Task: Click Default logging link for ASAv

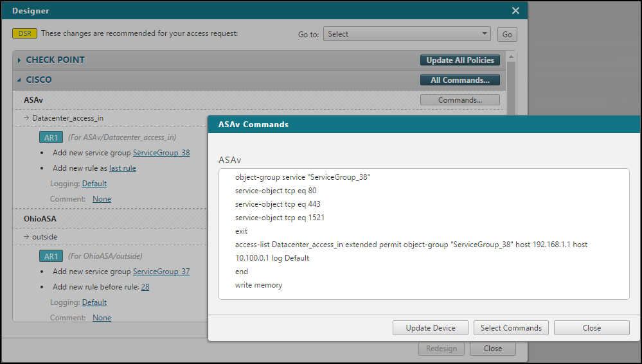Action: [x=94, y=184]
